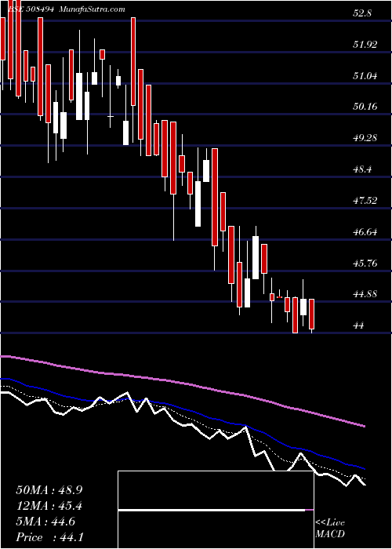The image size is (392, 549).
Task: Click the 12MA : 45.4 readout
Action: pyautogui.click(x=50, y=506)
